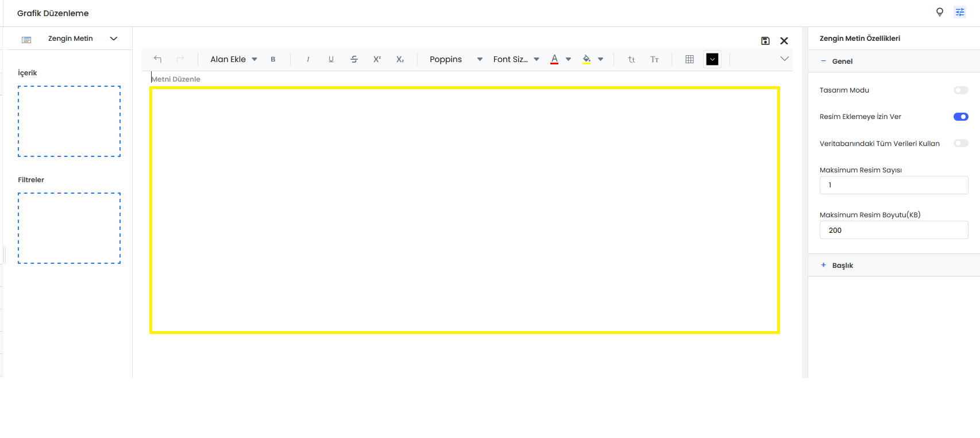Click the black background color swatch
Viewport: 980px width, 438px height.
[x=712, y=59]
